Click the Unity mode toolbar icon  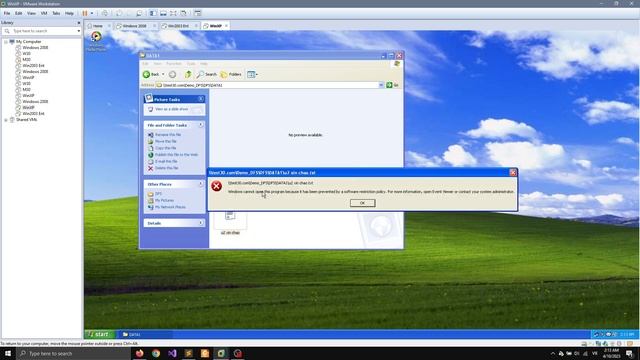pyautogui.click(x=184, y=13)
